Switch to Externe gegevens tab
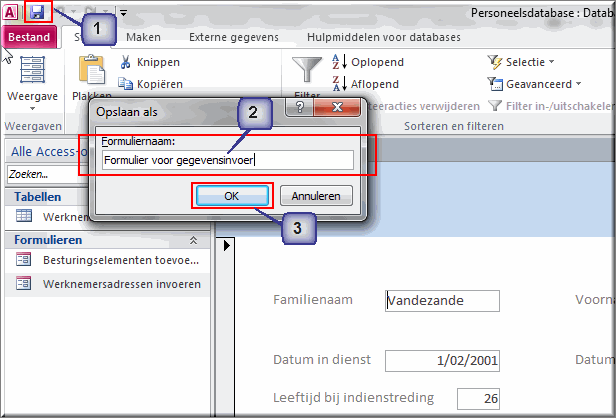Image resolution: width=616 pixels, height=418 pixels. click(x=234, y=37)
